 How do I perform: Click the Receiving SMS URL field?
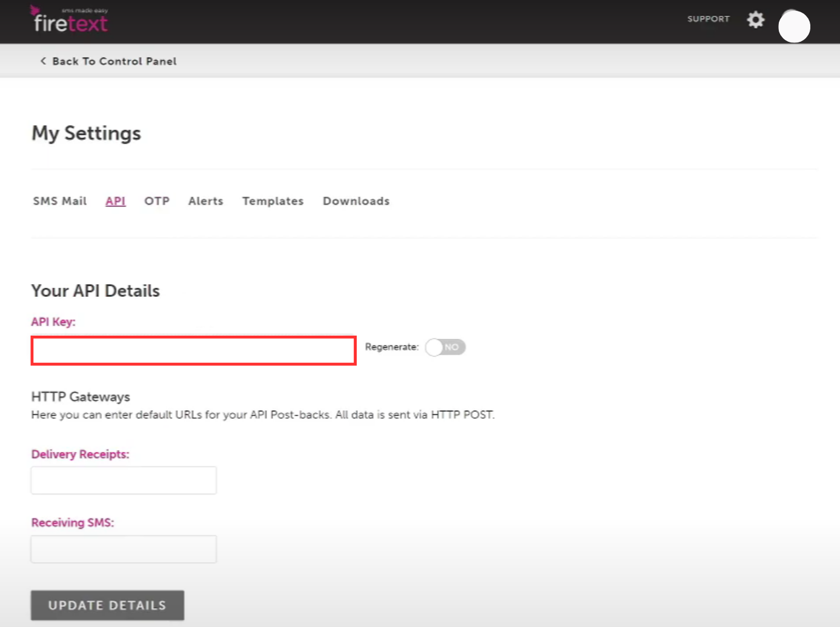(x=123, y=548)
